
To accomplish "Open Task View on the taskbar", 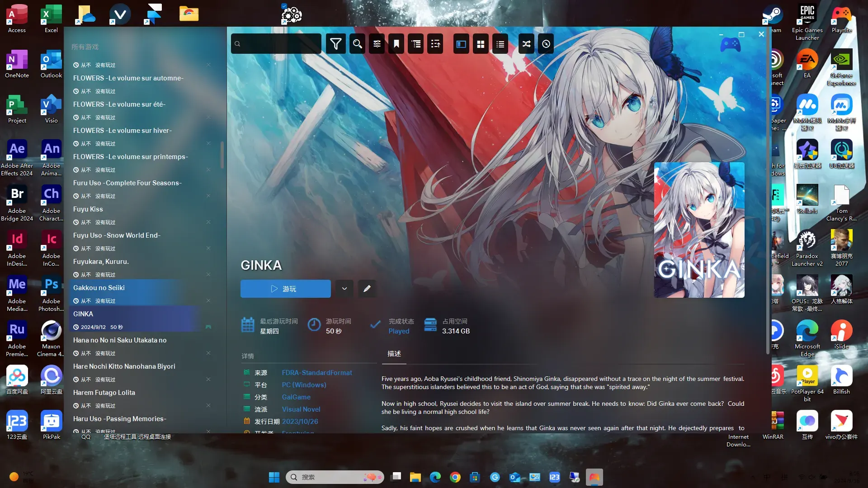I will click(x=396, y=477).
